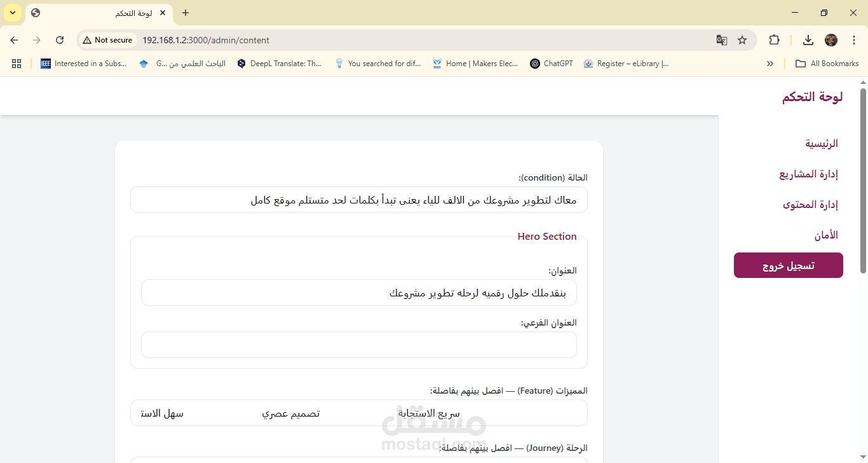
Task: Bookmark this page with the star icon
Action: click(742, 40)
